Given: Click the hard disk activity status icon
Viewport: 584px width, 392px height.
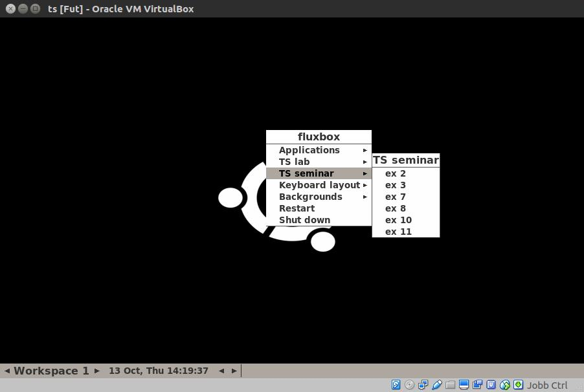Looking at the screenshot, I should (x=396, y=384).
